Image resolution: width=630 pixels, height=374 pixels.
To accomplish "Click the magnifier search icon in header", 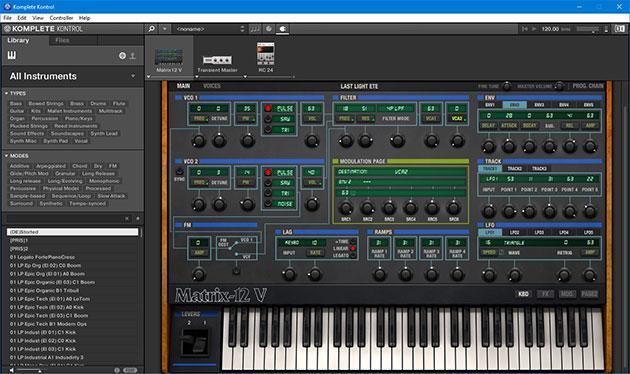I will tap(151, 29).
